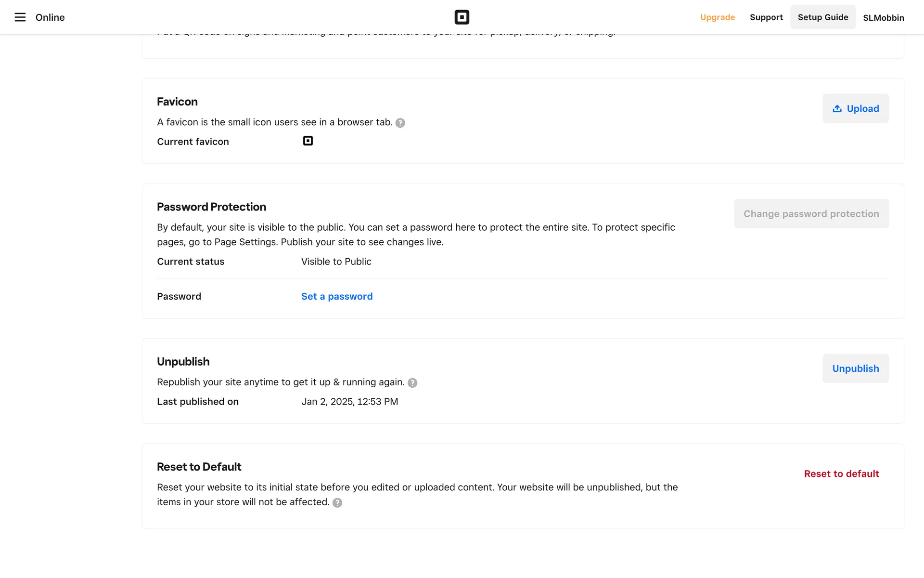Click the Password Protection section heading
The height and width of the screenshot is (578, 924).
[x=211, y=207]
